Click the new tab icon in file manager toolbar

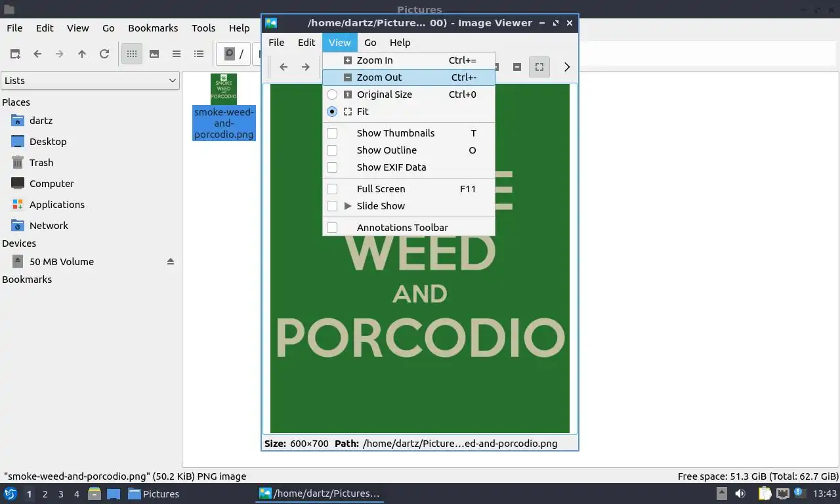[15, 54]
